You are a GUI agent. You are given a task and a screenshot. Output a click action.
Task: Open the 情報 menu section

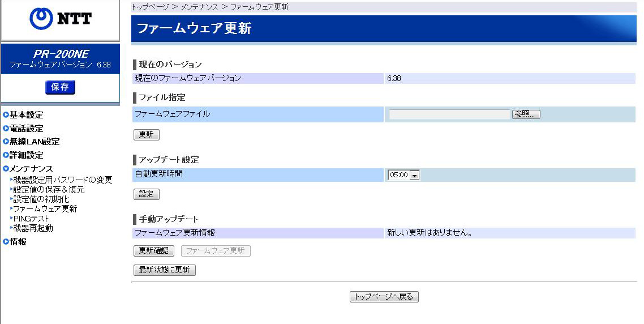point(18,242)
